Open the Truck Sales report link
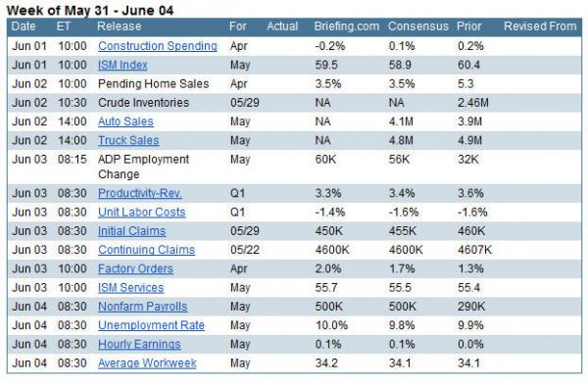 click(128, 140)
